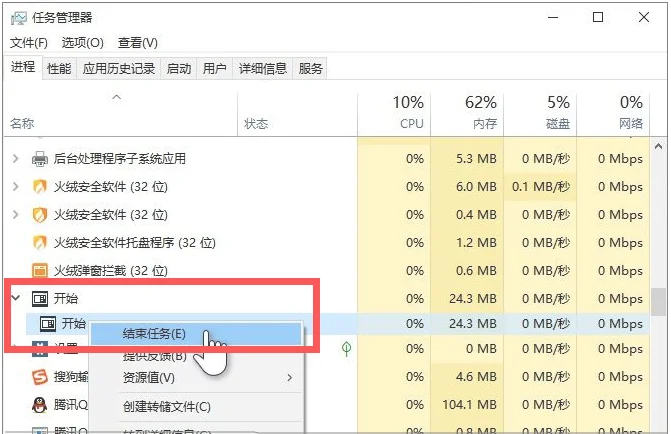Click the scrollbar up arrow of process list

point(659,146)
